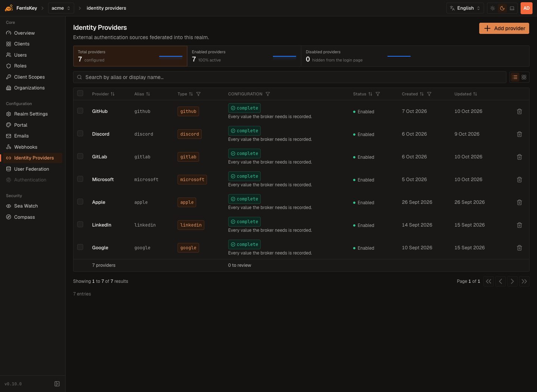
Task: Check the GitLab row checkbox
Action: point(80,156)
